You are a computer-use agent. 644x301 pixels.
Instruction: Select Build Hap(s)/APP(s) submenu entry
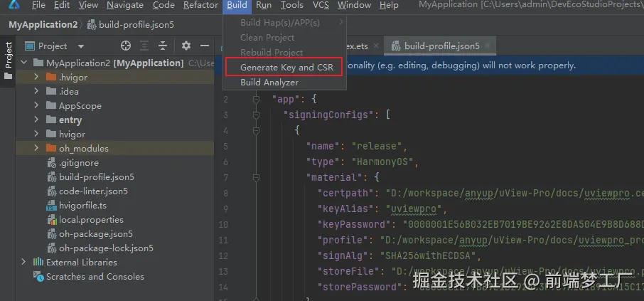click(284, 23)
